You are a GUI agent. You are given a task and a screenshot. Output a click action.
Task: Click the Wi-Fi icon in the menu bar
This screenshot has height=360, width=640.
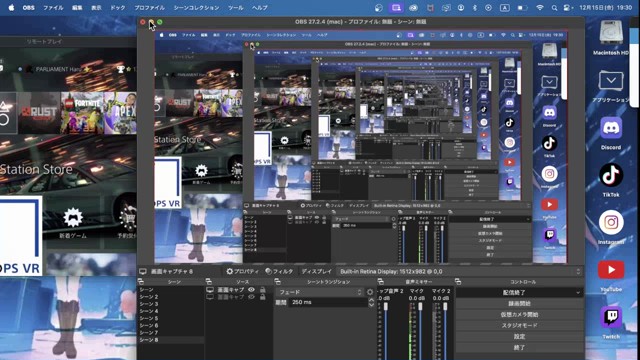click(540, 8)
